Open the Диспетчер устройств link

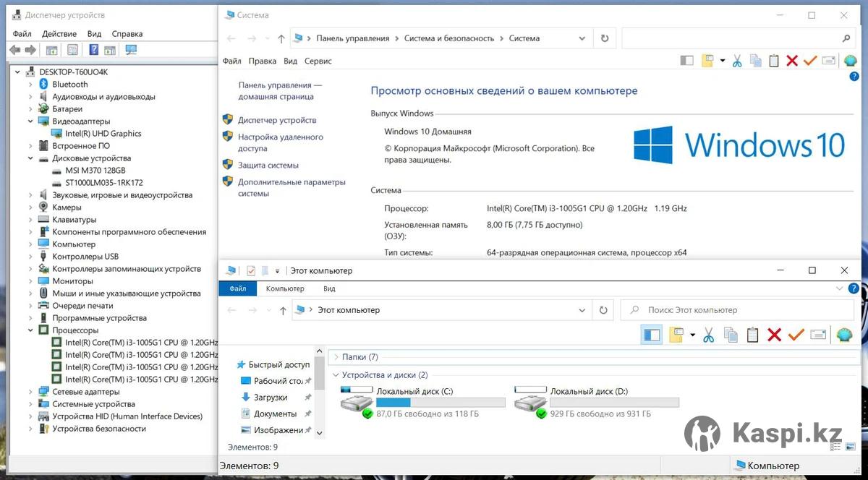(x=277, y=120)
